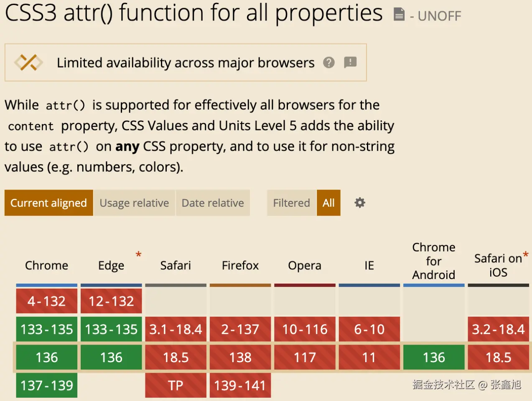532x401 pixels.
Task: Click the Safari TP version cell
Action: pyautogui.click(x=176, y=385)
